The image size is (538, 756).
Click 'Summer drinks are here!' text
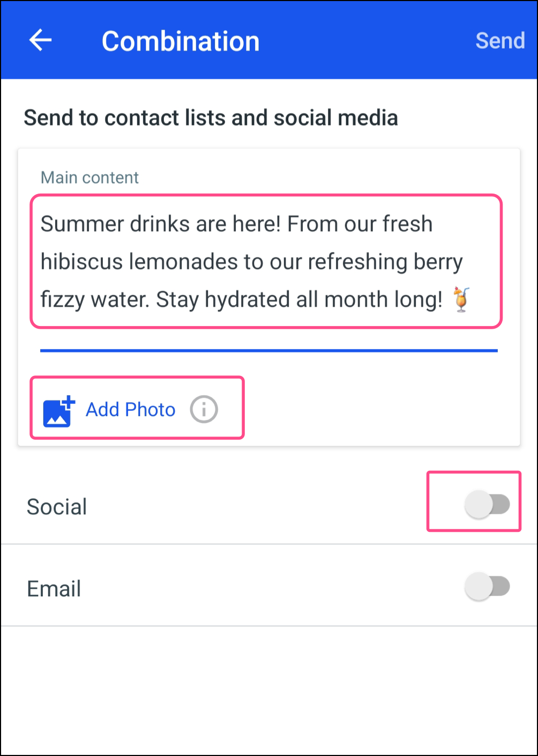pos(160,224)
